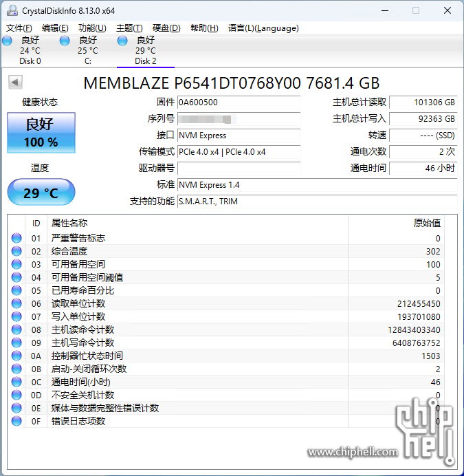
Task: Click status dot for attribute 07 写入单位计数
Action: 16,316
